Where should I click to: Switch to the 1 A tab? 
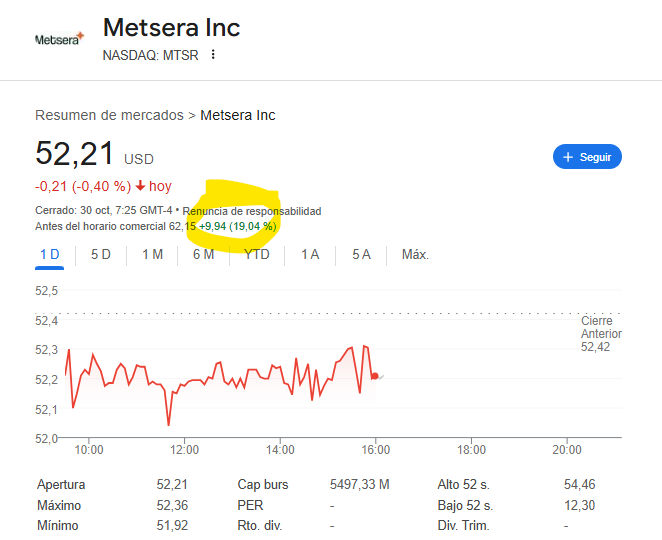pos(310,255)
